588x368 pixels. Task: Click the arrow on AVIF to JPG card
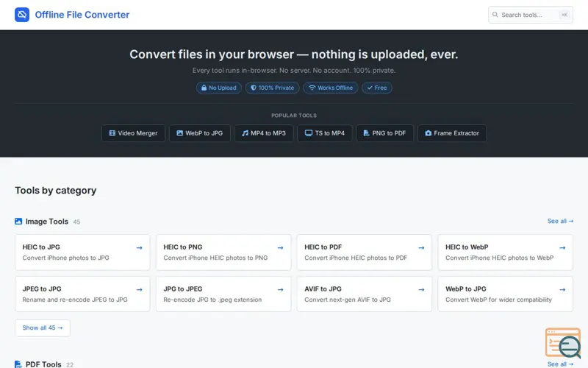tap(421, 290)
